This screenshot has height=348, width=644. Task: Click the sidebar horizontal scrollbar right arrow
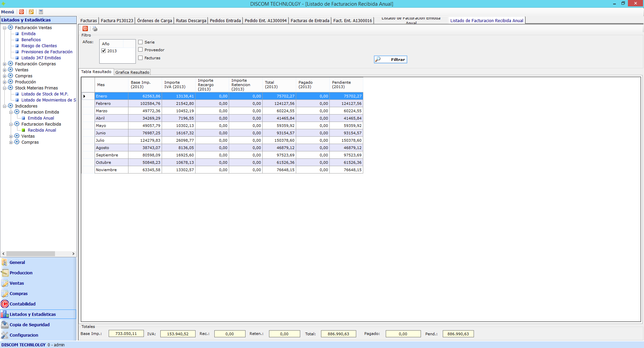pos(73,254)
